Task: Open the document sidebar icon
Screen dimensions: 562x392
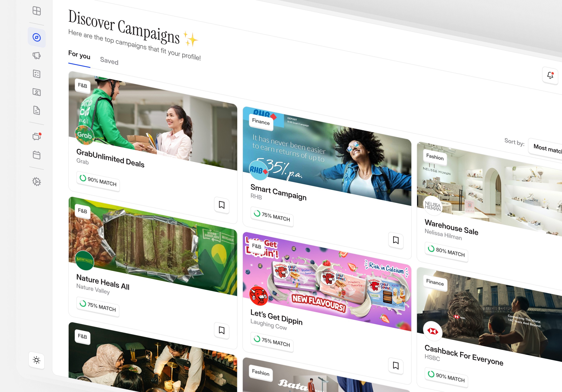Action: point(37,111)
